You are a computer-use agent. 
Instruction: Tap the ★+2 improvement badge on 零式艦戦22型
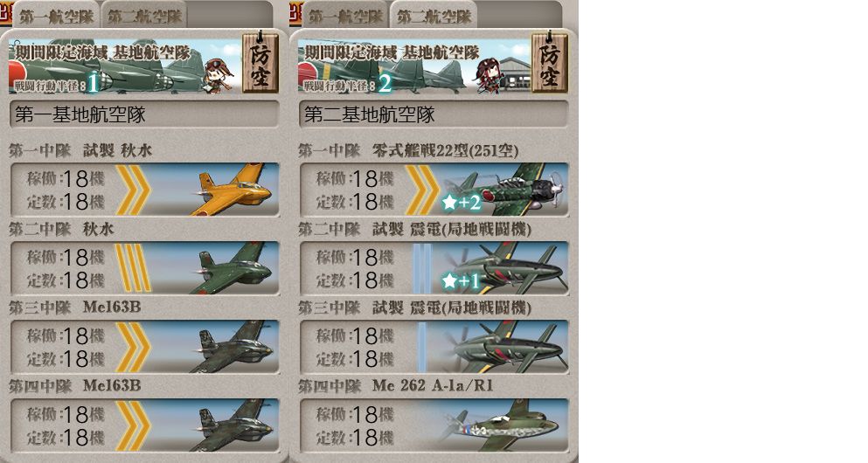pyautogui.click(x=461, y=203)
